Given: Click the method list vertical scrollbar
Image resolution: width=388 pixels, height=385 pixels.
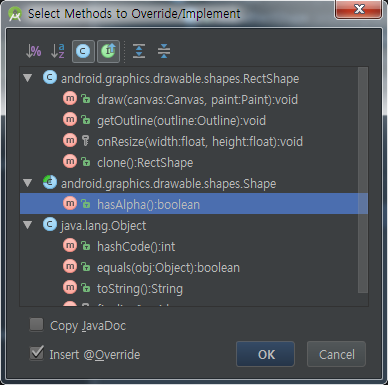Looking at the screenshot, I should 363,181.
